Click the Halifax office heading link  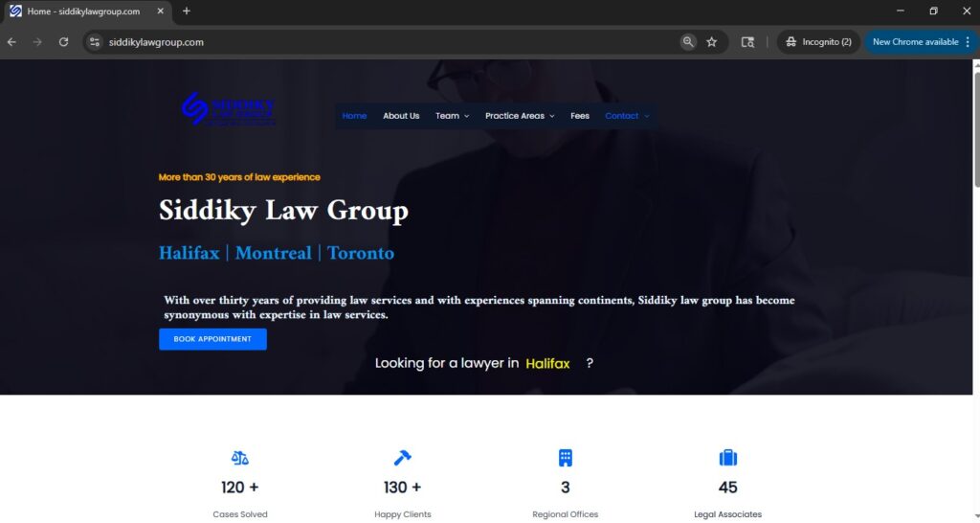coord(189,253)
